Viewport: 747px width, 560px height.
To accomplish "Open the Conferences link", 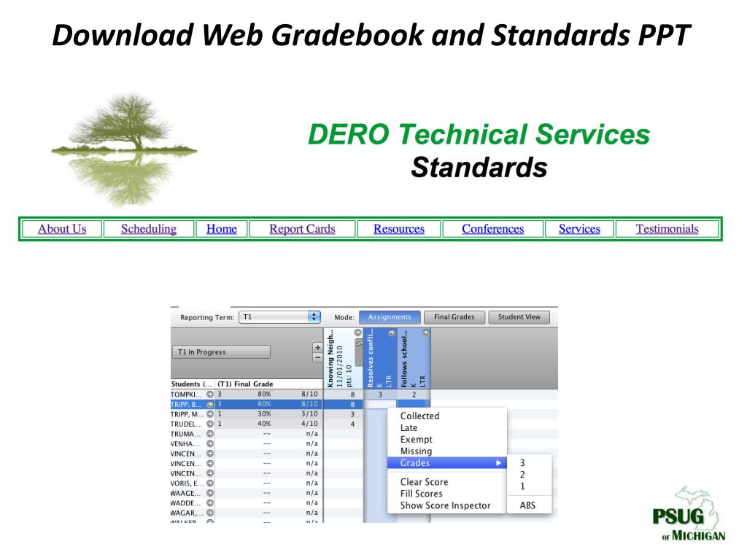I will pos(492,229).
